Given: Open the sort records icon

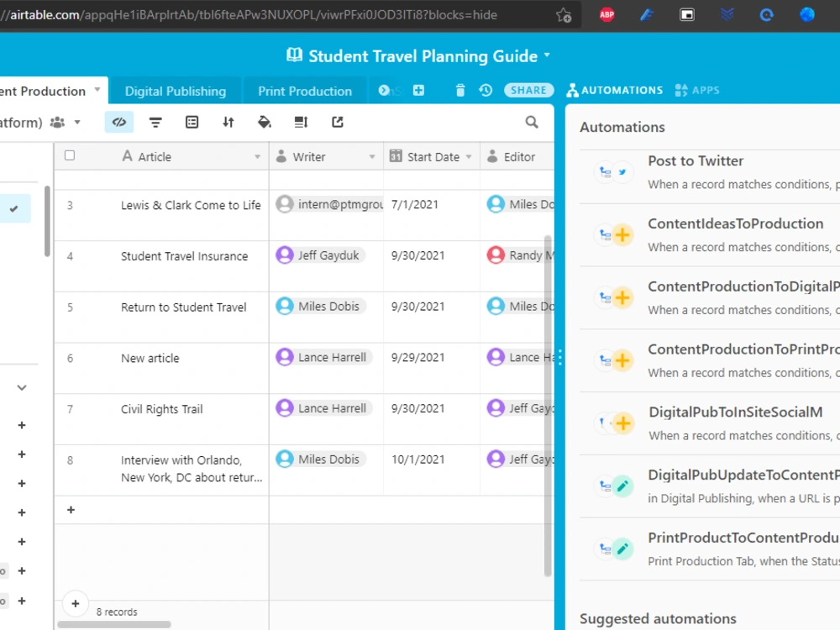Looking at the screenshot, I should (228, 122).
